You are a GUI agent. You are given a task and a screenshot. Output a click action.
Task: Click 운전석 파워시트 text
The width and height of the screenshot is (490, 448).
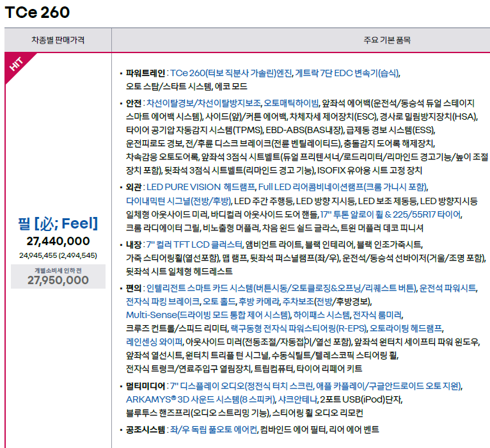coord(448,288)
